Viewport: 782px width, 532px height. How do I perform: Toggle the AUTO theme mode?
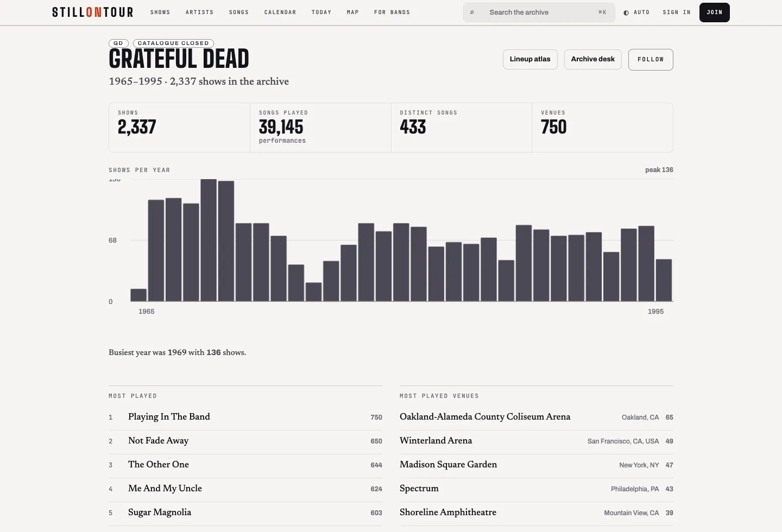pos(636,12)
